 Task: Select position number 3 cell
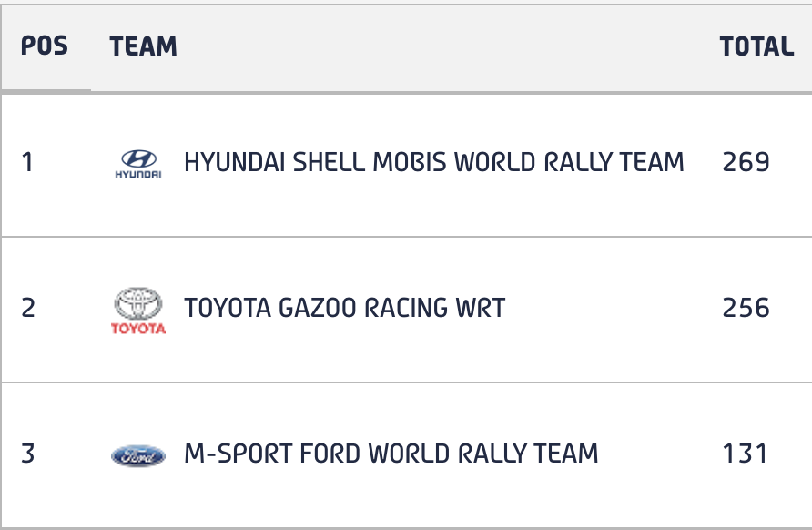coord(28,454)
